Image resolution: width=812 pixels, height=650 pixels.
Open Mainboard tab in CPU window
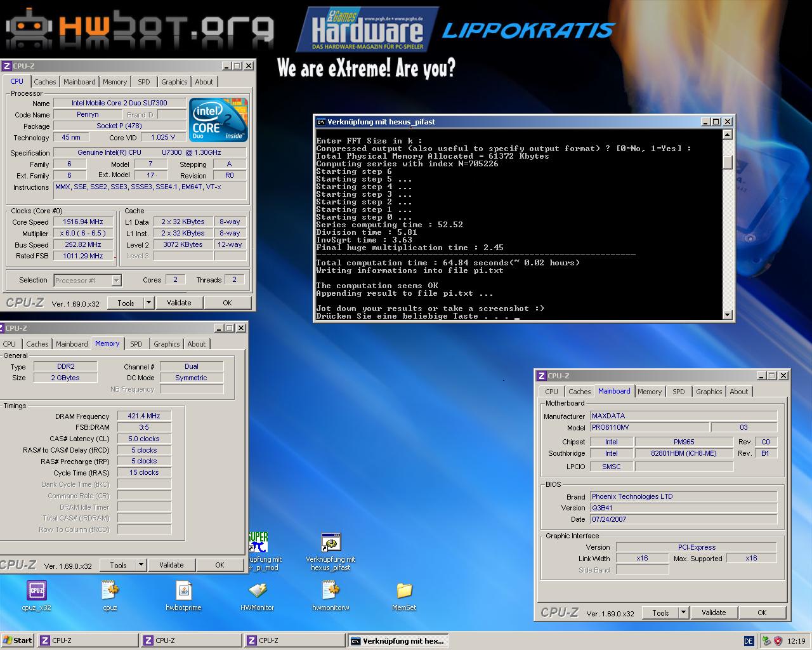coord(79,82)
